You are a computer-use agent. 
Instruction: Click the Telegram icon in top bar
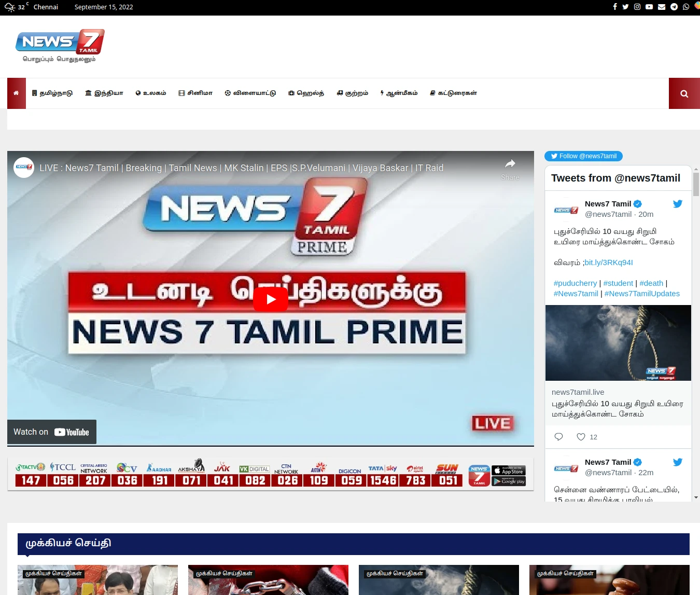pos(674,7)
